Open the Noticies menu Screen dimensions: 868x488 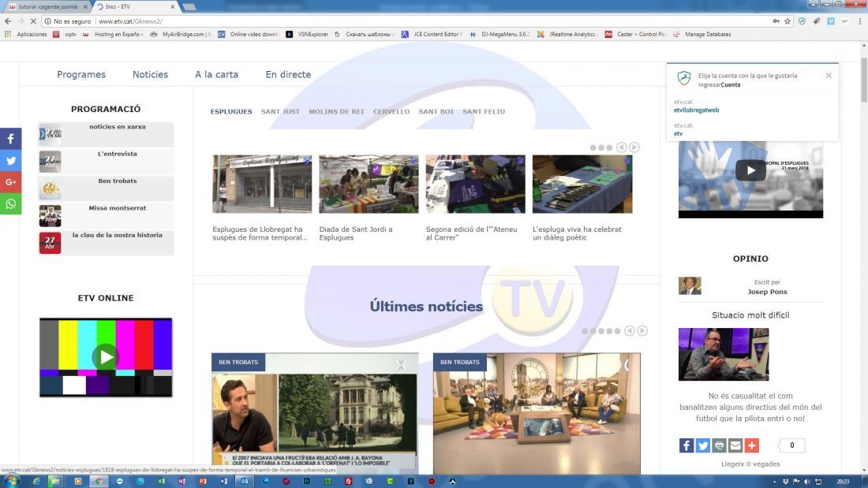[x=150, y=74]
